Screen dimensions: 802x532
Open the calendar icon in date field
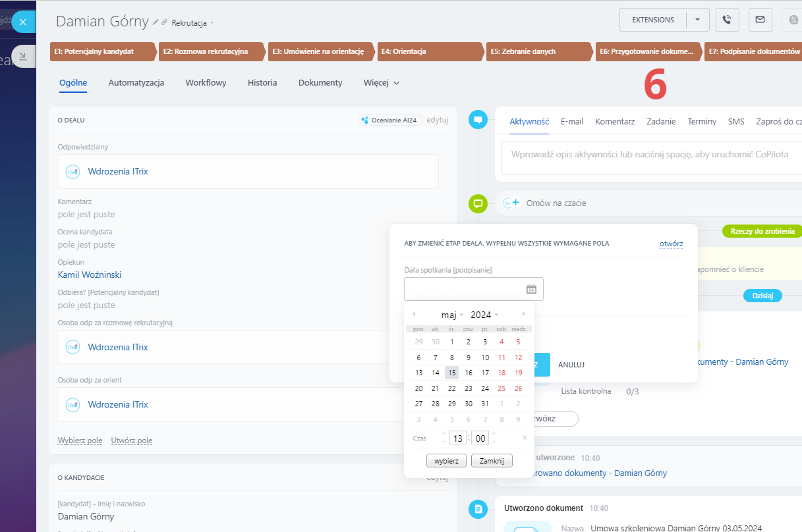coord(531,289)
